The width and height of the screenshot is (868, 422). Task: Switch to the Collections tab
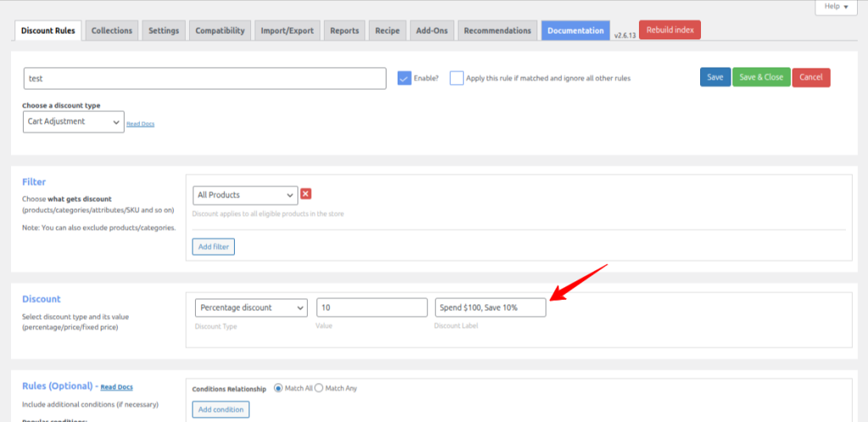click(112, 31)
